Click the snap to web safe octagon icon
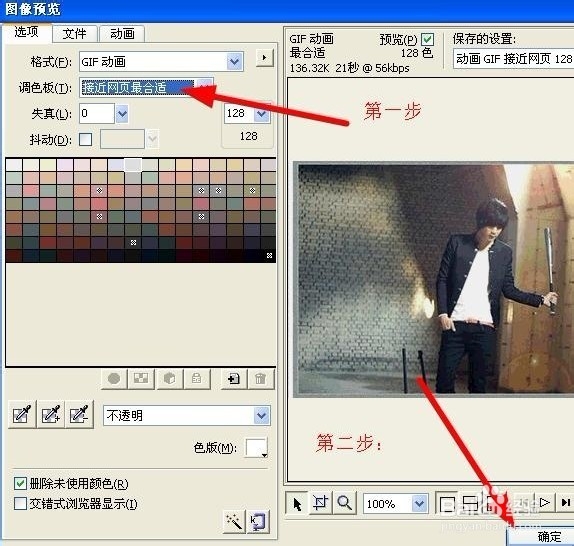The height and width of the screenshot is (546, 574). click(x=114, y=378)
